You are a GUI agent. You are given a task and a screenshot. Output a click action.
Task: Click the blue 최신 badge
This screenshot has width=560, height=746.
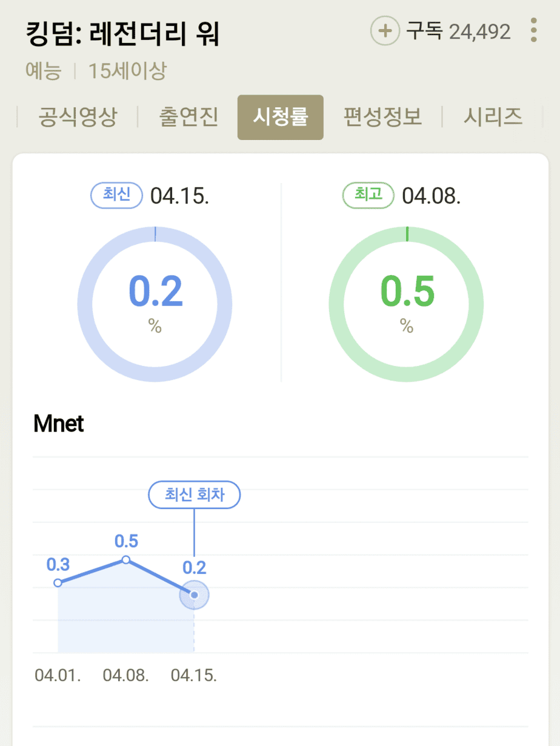coord(117,196)
